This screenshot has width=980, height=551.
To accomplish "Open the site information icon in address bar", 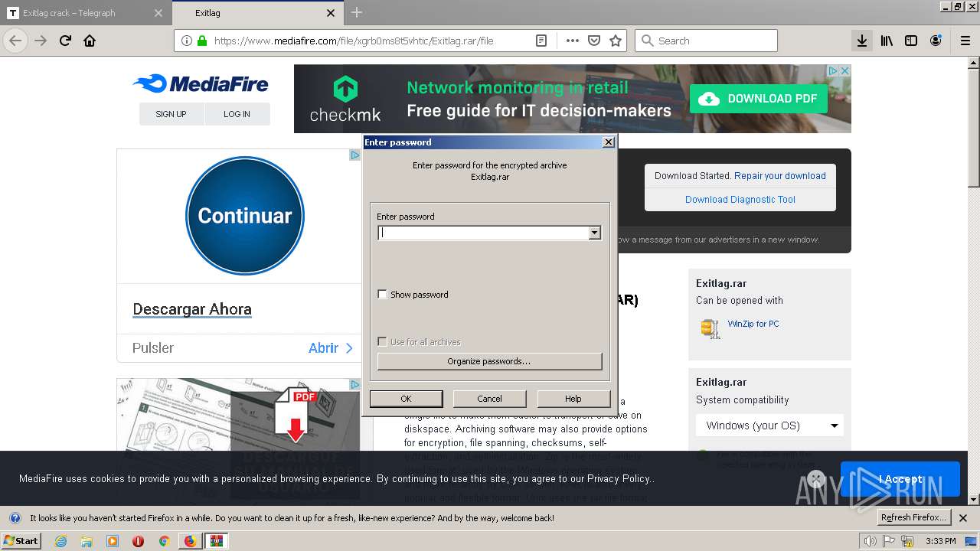I will [x=187, y=41].
